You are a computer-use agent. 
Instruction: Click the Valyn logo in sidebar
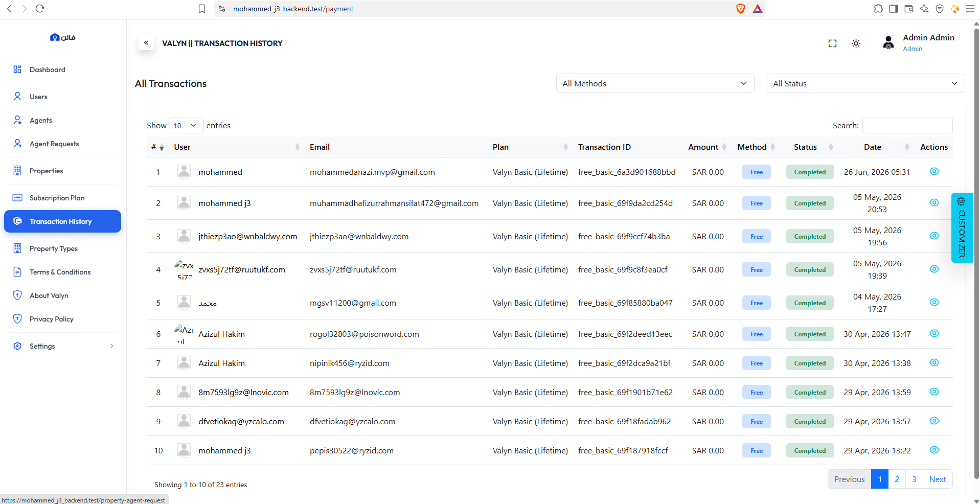[63, 37]
